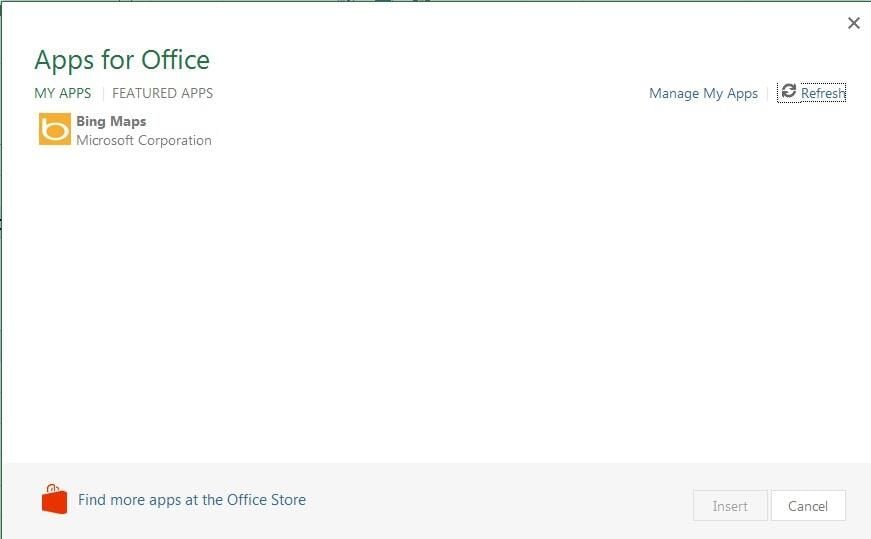Screen dimensions: 871x539
Task: Close the Apps for Office dialog
Action: click(854, 23)
